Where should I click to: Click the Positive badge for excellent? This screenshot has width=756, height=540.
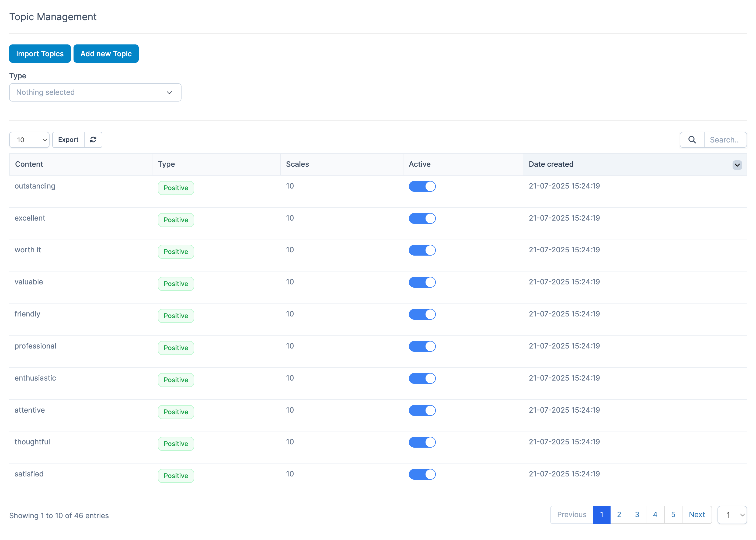pos(176,220)
